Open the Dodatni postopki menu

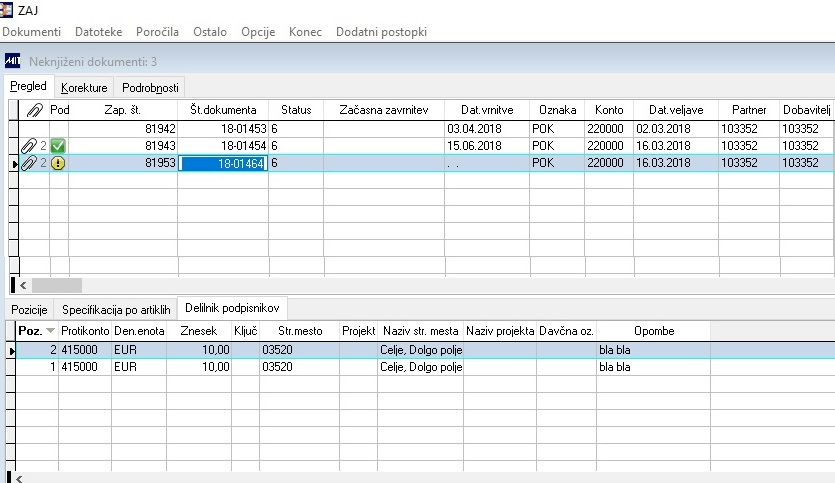point(381,32)
